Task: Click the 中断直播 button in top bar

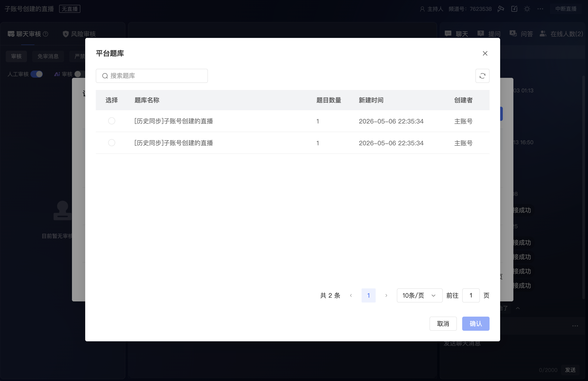Action: coord(566,9)
